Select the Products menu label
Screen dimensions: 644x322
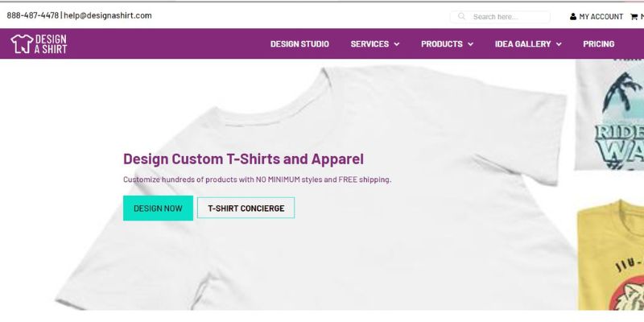click(441, 44)
